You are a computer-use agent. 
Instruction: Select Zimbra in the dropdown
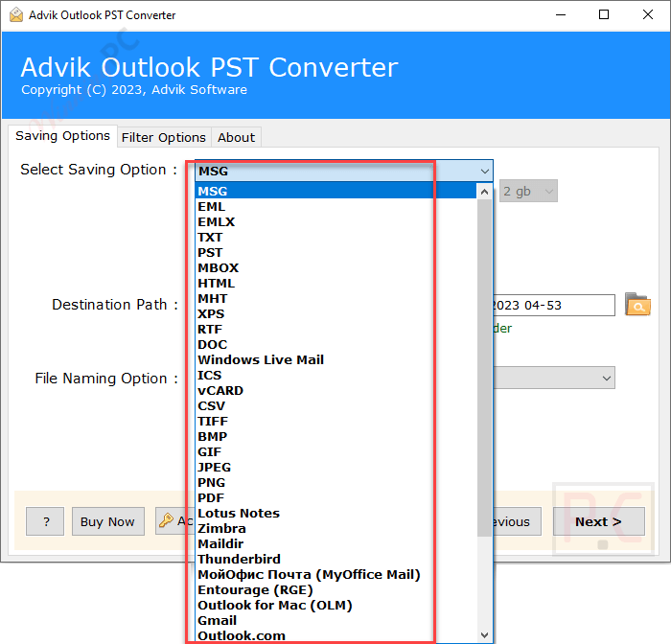[335, 528]
